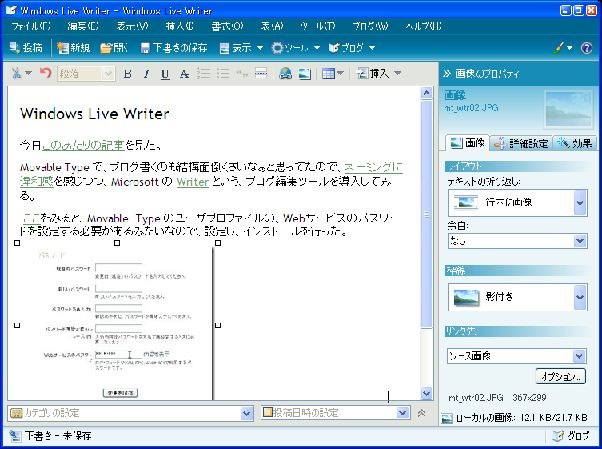This screenshot has width=602, height=449.
Task: Open the category settings combo box
Action: (247, 413)
